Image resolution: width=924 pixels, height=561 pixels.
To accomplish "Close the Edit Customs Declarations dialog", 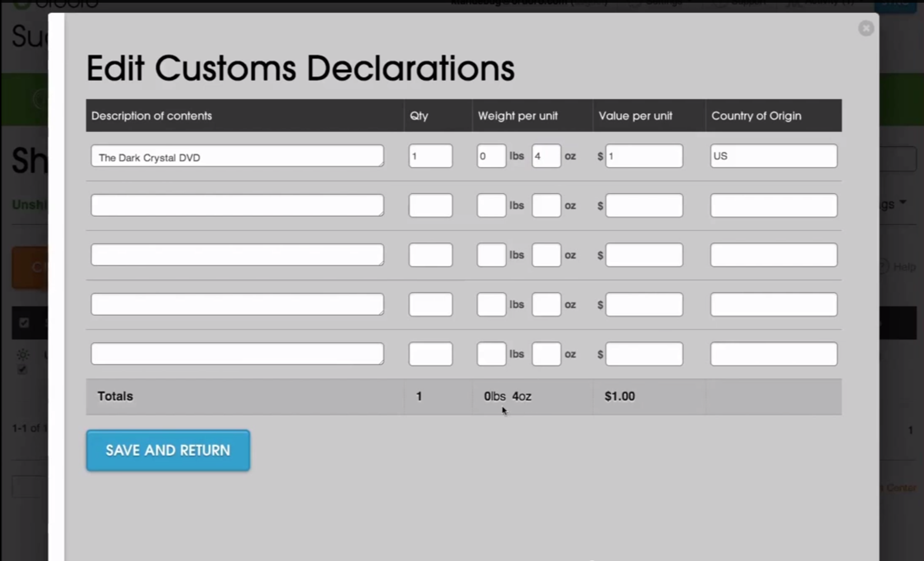I will pyautogui.click(x=866, y=29).
